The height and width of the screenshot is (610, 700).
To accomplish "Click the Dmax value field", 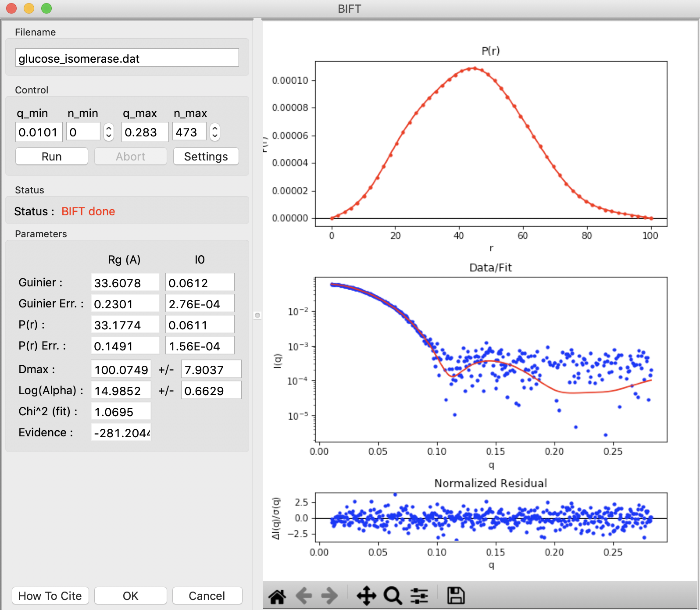I will tap(121, 369).
